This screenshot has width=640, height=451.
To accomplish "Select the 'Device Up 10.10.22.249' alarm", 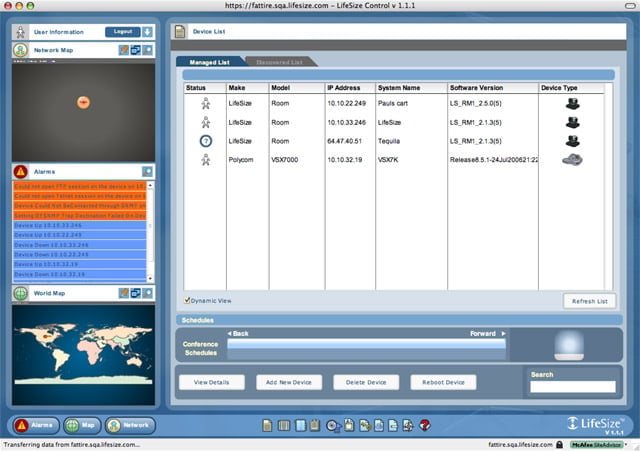I will point(80,235).
